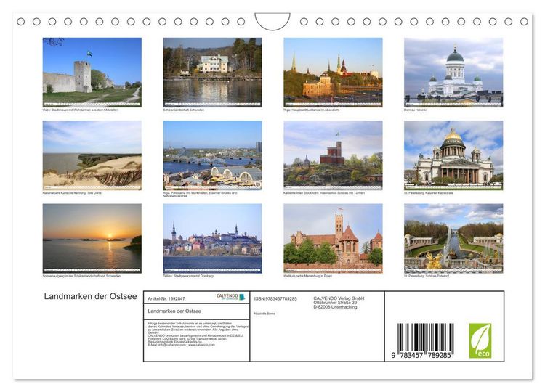545x392 pixels.
Task: Click the green eco leaf logo
Action: point(480,340)
